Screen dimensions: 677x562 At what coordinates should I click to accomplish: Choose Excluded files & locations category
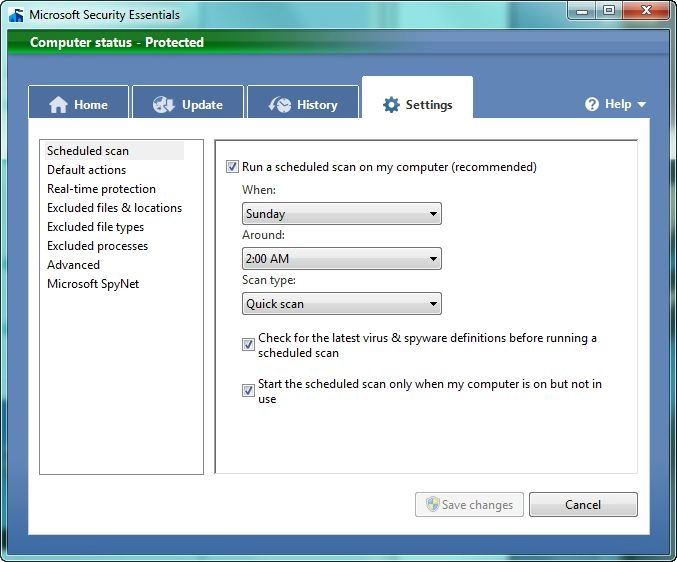(114, 208)
